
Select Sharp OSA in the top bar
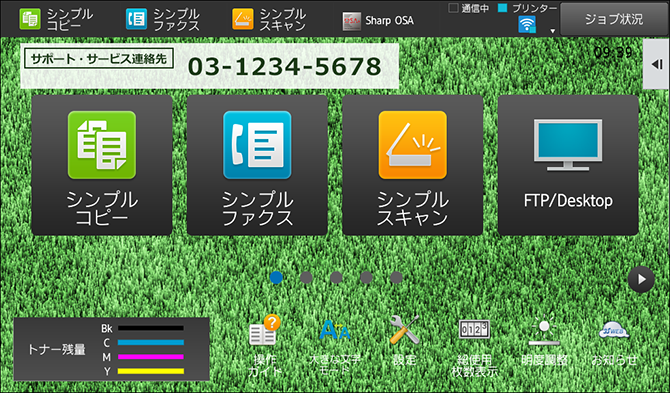click(x=378, y=21)
